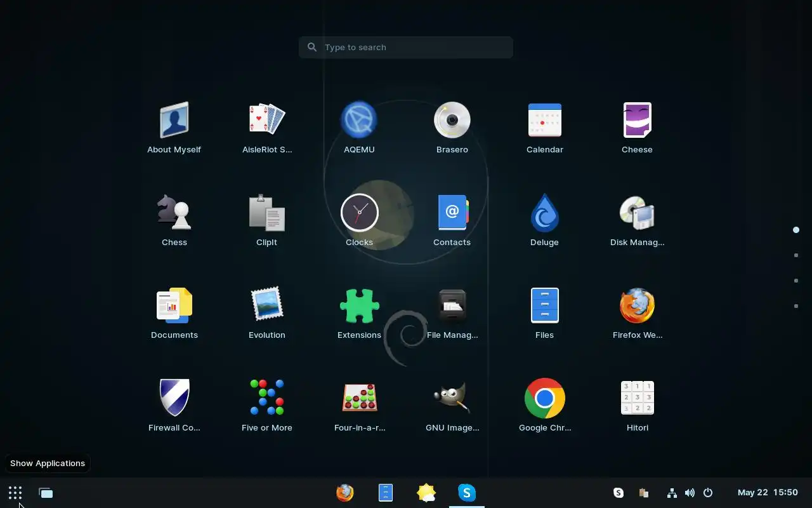
Task: Launch AisleRiot Solitaire card game
Action: [267, 128]
